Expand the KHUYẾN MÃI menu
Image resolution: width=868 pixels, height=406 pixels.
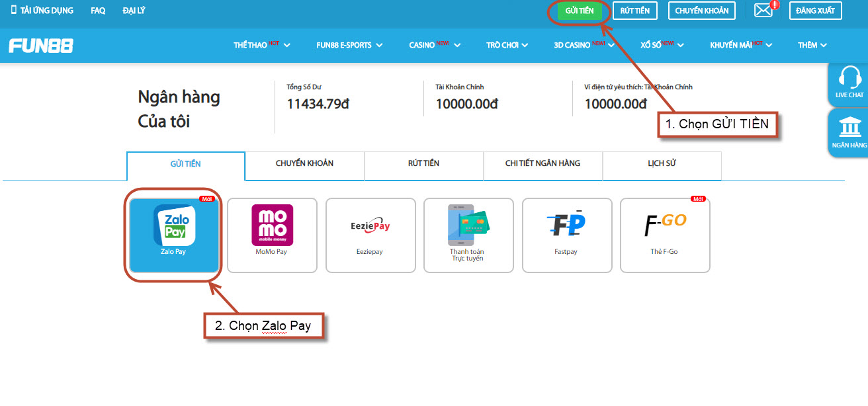pyautogui.click(x=741, y=45)
